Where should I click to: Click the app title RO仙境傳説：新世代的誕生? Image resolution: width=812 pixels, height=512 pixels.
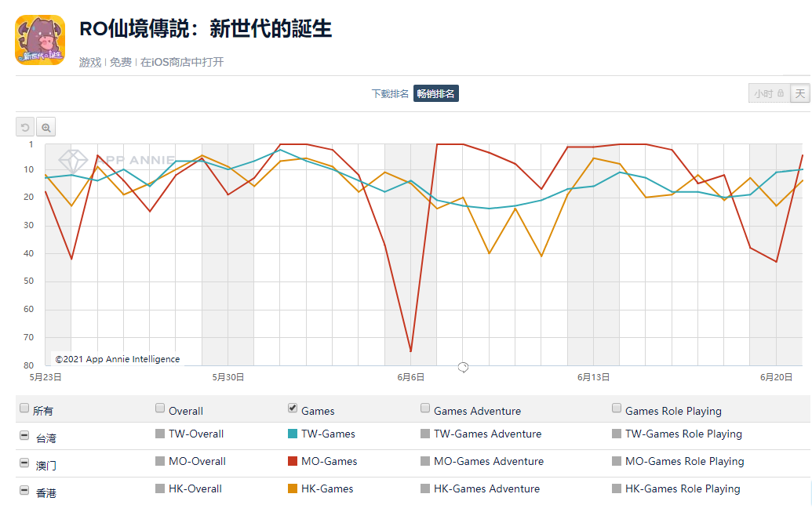(206, 28)
